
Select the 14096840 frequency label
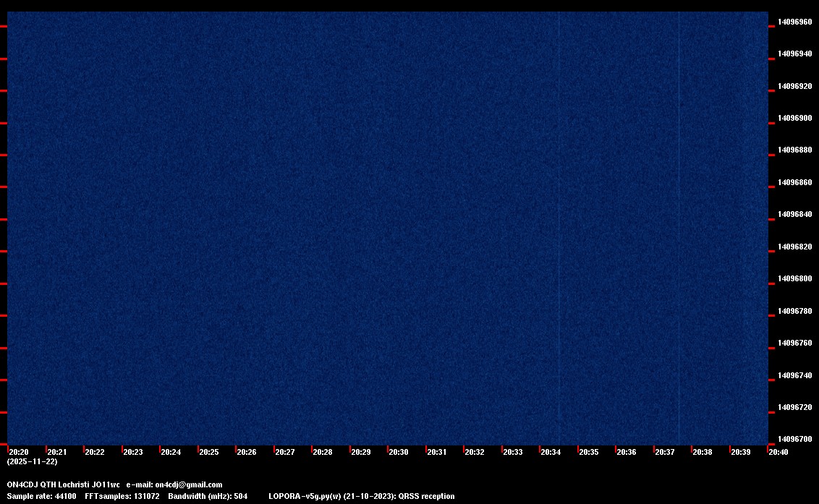click(795, 214)
